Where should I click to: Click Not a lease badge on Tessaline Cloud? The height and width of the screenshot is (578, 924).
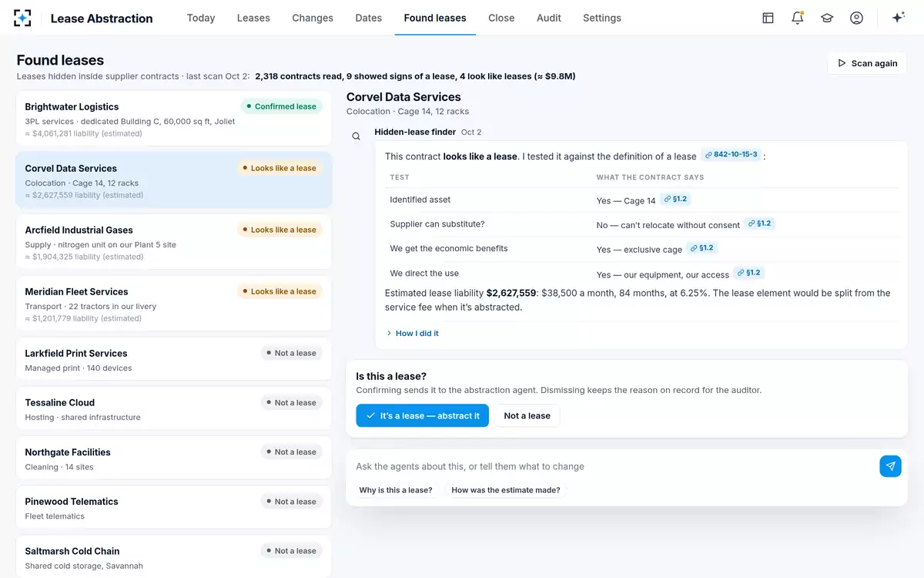click(x=291, y=402)
